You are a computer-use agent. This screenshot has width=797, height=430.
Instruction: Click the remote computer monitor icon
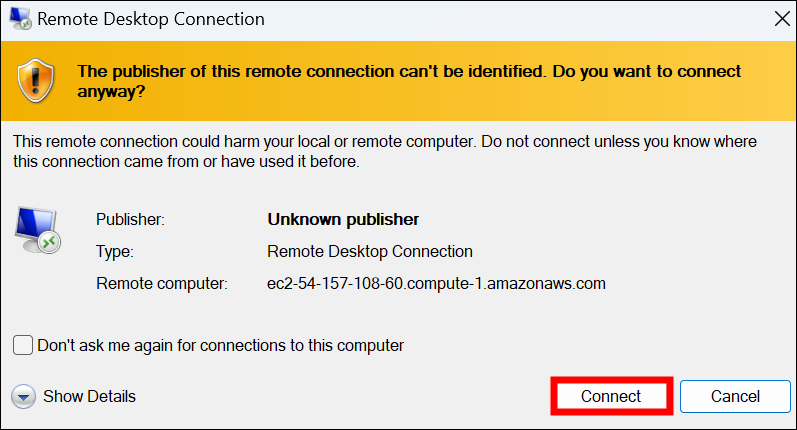point(38,228)
